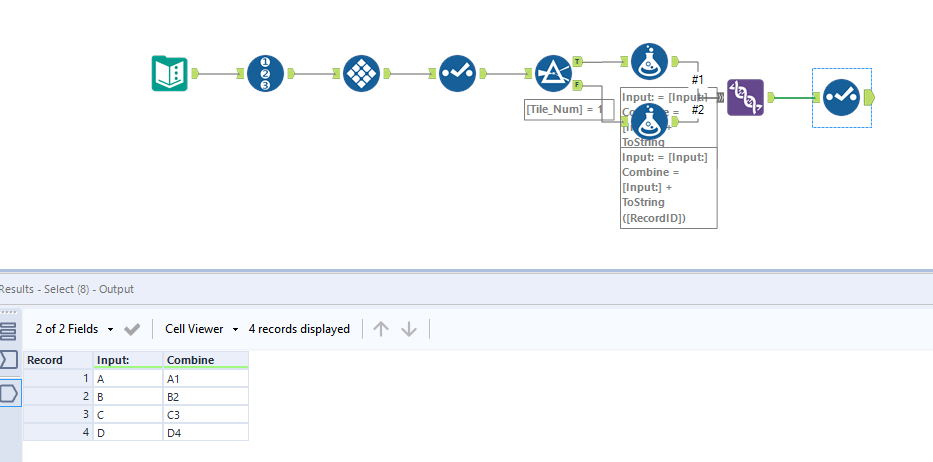
Task: Select record row number 4
Action: point(58,432)
